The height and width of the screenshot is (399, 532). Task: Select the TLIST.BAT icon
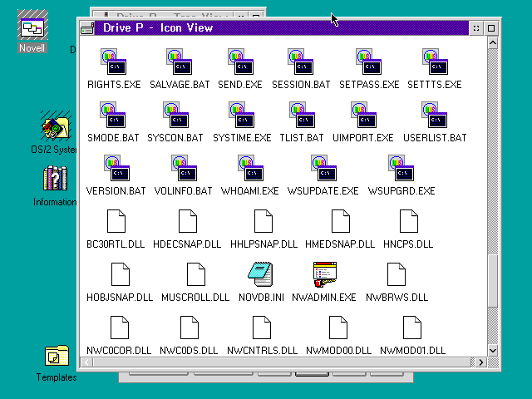(x=303, y=115)
